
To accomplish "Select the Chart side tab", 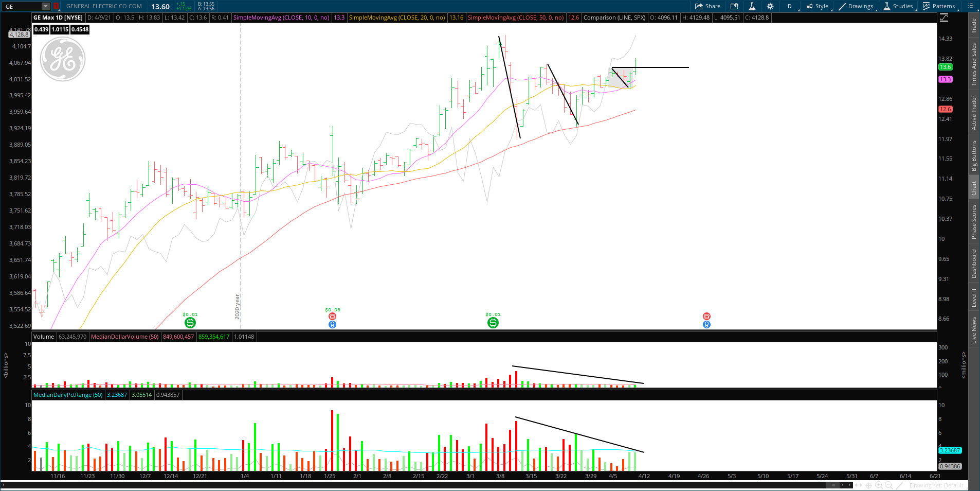I will (x=974, y=188).
